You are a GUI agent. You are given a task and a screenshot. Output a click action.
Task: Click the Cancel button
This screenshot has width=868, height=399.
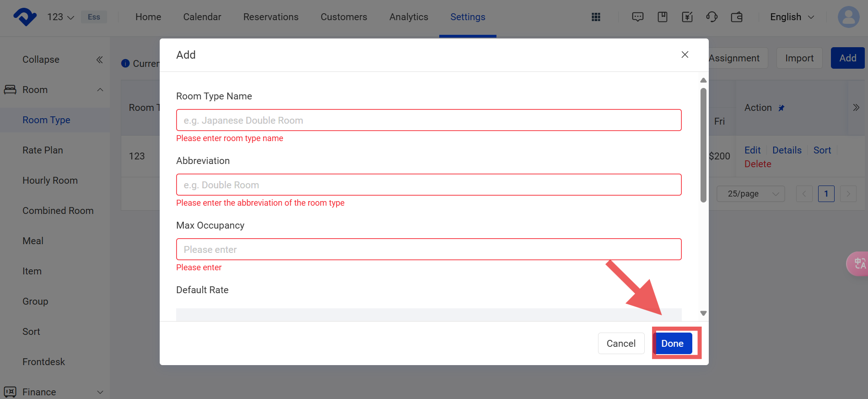620,343
